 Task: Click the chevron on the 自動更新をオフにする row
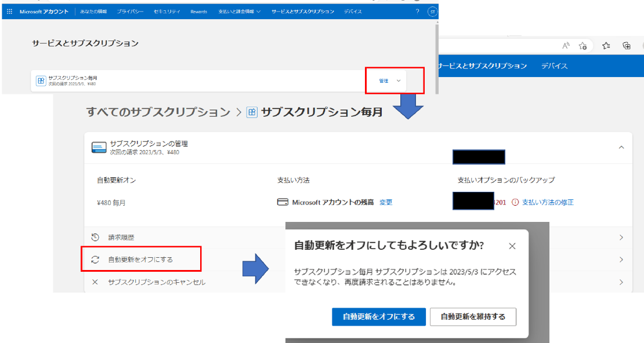tap(621, 260)
